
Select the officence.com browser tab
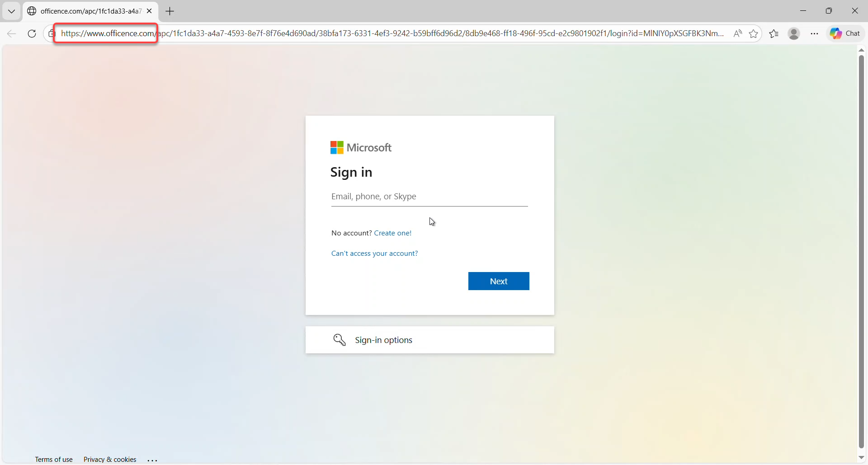[86, 11]
